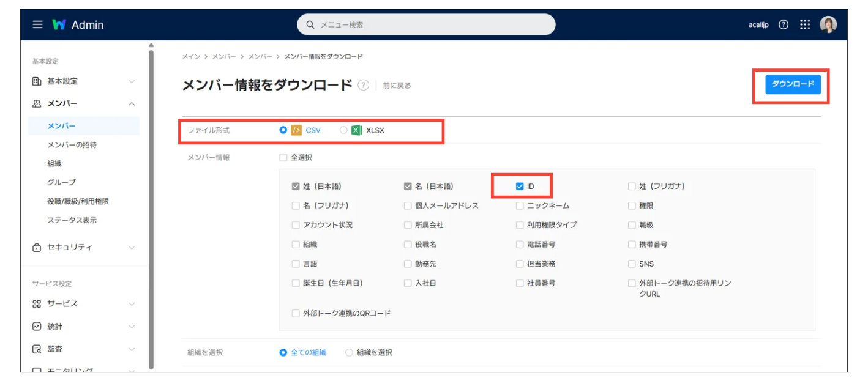
Task: Click the ダウンロード button
Action: tap(792, 84)
